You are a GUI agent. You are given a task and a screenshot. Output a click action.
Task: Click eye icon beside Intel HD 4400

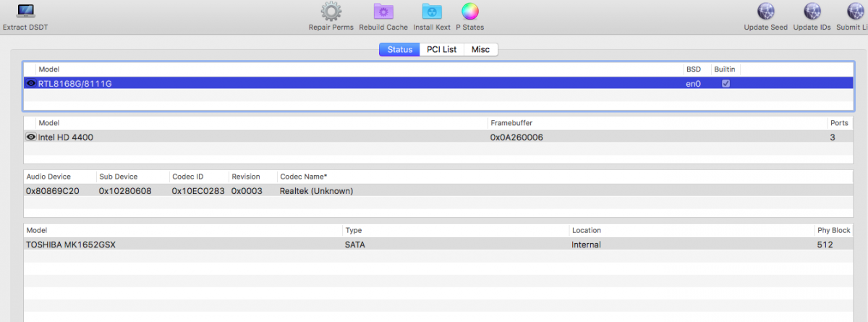click(31, 137)
